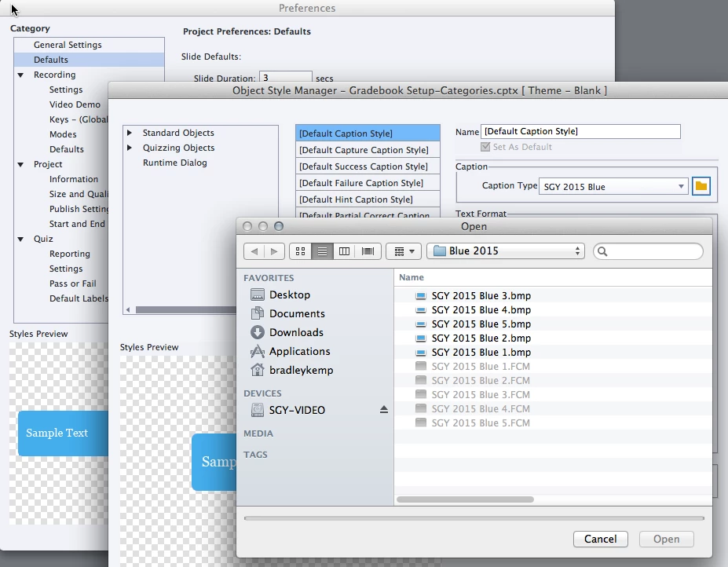Switch Open dialog to icon view

pyautogui.click(x=301, y=251)
